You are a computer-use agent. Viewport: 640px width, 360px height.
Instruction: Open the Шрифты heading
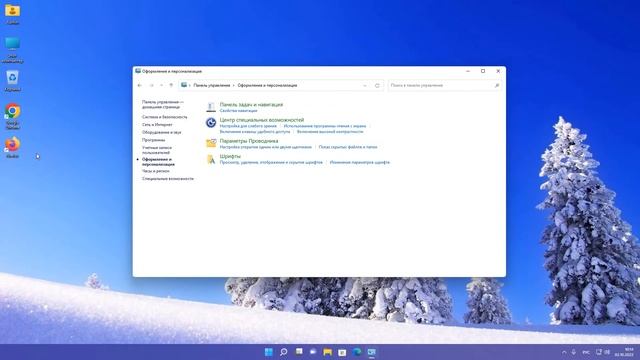click(x=230, y=156)
